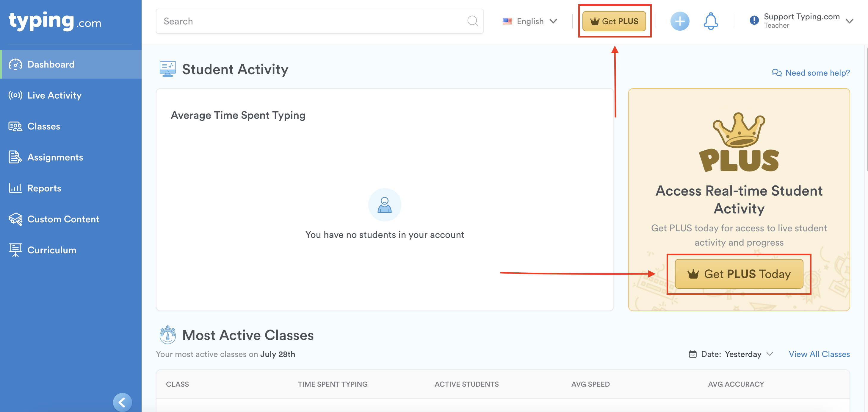Click the account alert exclamation icon

pyautogui.click(x=754, y=20)
